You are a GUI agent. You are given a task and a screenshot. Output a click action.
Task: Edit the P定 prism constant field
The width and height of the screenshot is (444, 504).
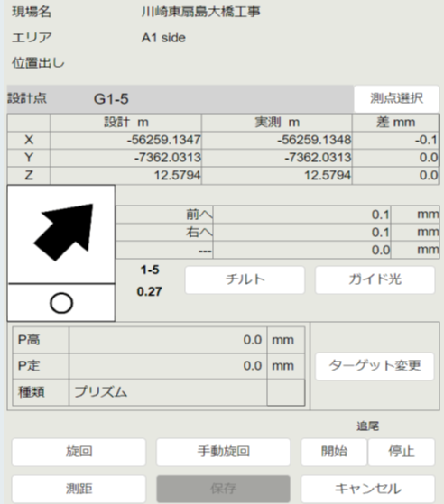pos(168,366)
